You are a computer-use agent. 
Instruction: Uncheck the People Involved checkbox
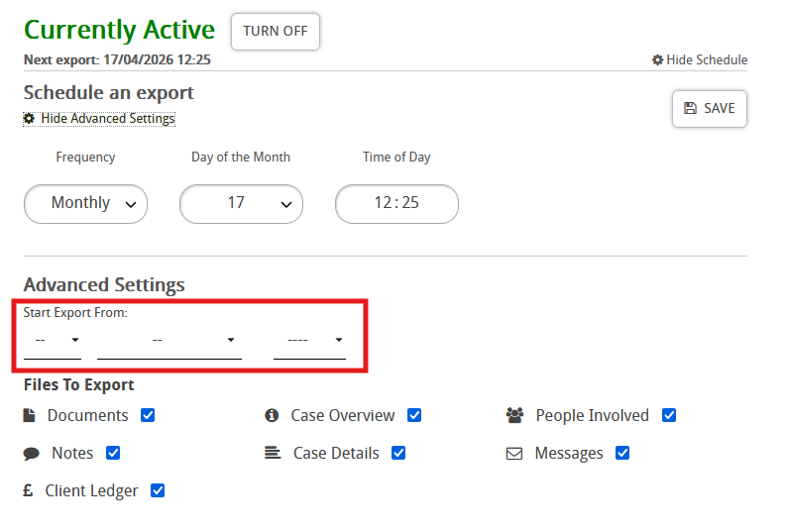click(669, 415)
